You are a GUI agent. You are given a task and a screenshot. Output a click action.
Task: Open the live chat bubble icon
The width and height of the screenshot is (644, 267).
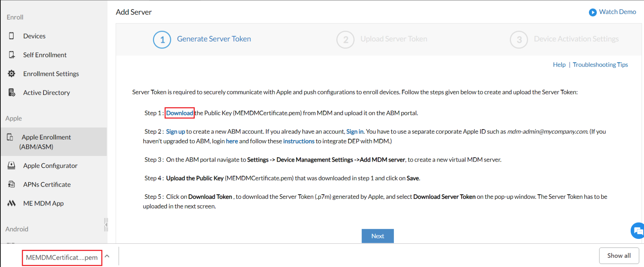[638, 231]
